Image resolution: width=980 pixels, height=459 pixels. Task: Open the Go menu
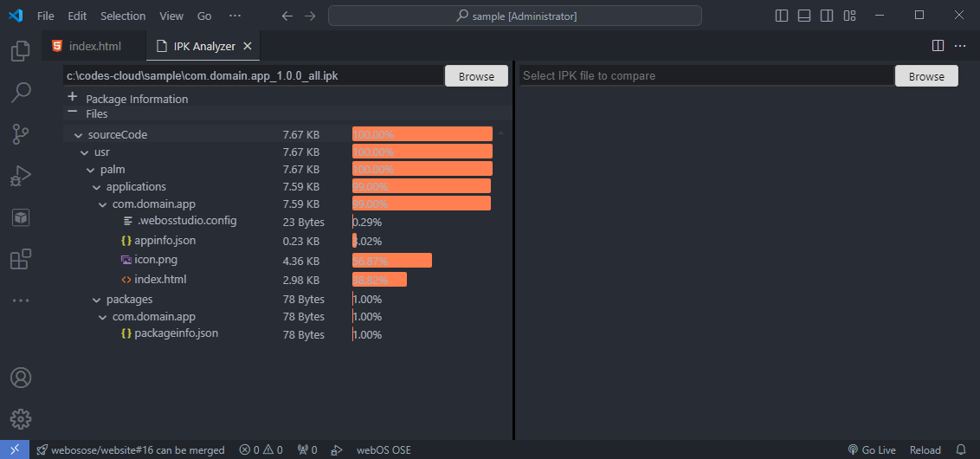pos(204,16)
